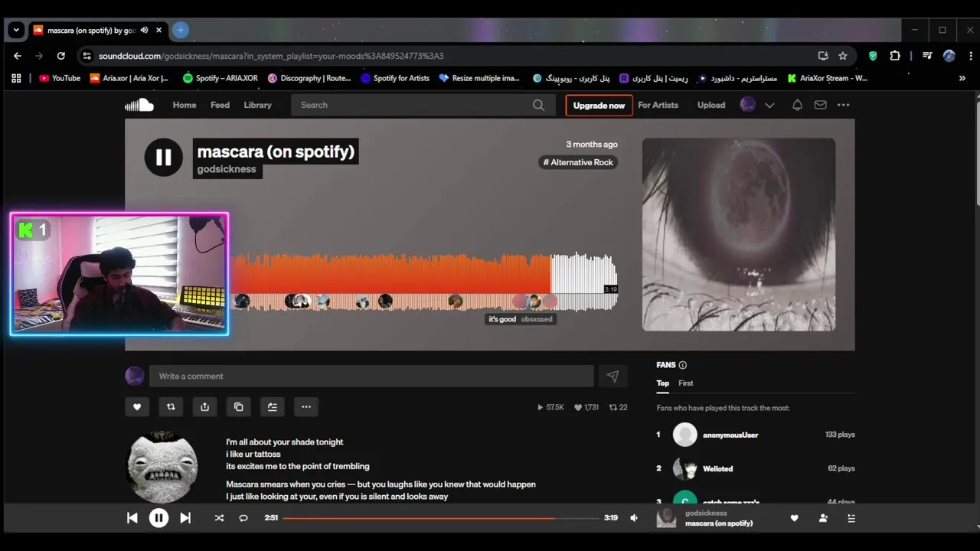Open the Chrome apps grid icon
The image size is (980, 551).
tap(16, 78)
